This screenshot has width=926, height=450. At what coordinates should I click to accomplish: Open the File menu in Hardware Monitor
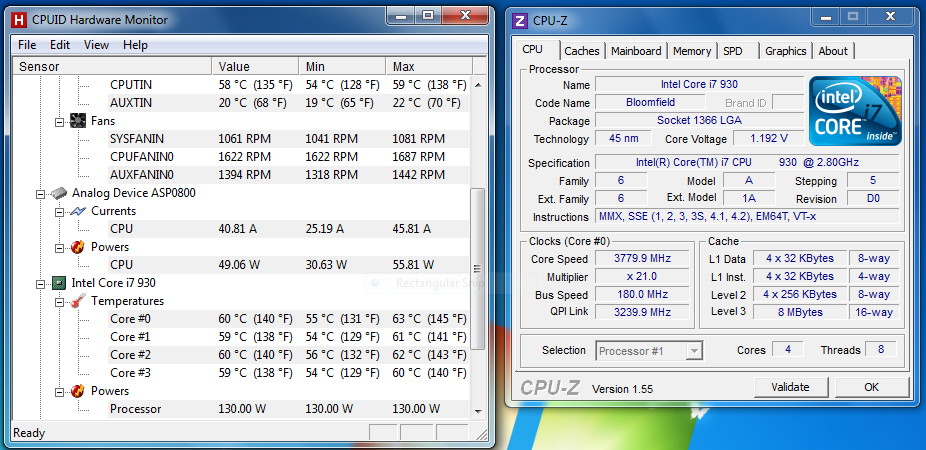coord(27,45)
